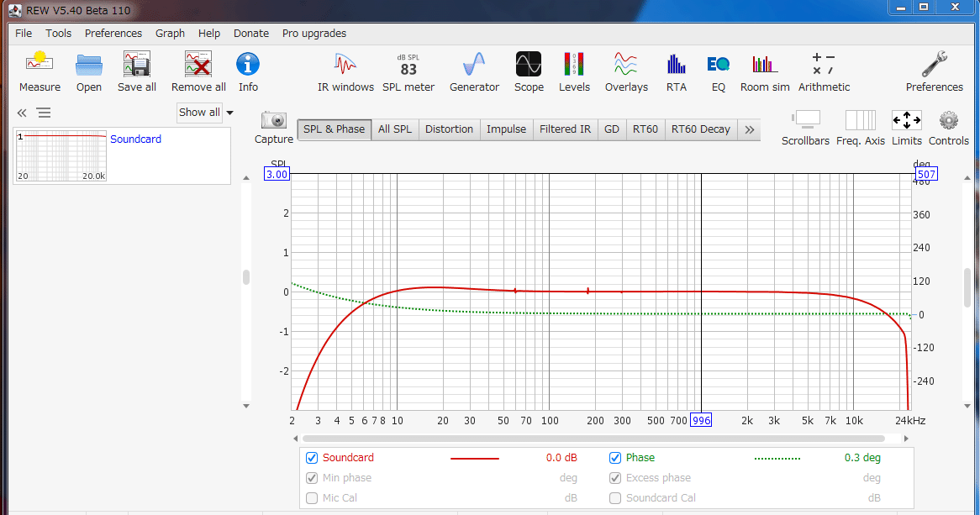Click the graph Limits button
The height and width of the screenshot is (515, 980).
click(906, 127)
